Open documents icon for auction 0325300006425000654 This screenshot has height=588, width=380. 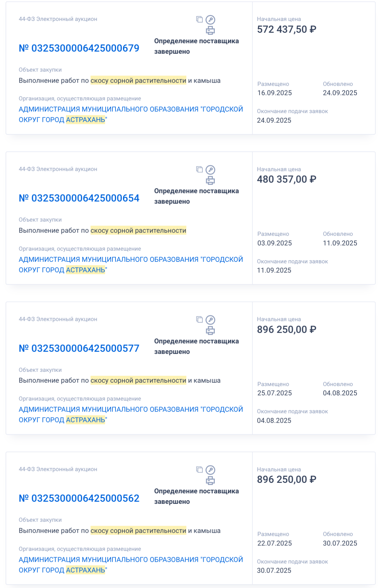point(199,169)
